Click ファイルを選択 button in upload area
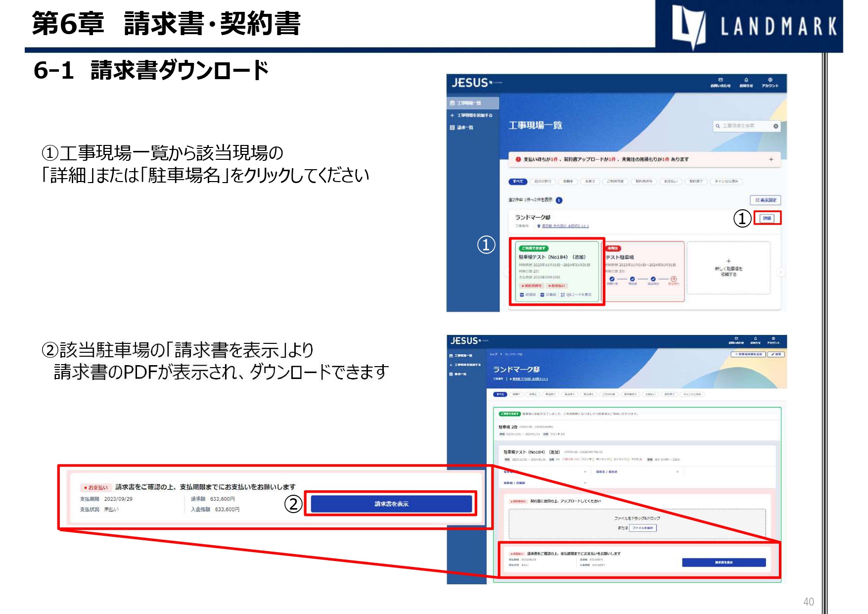Viewport: 868px width, 614px height. click(643, 528)
